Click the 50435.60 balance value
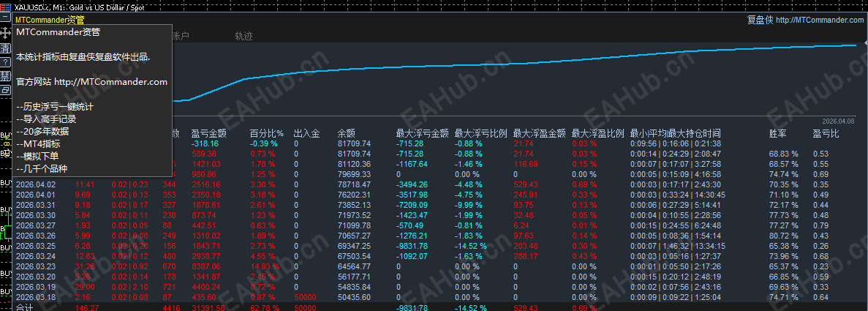This screenshot has width=868, height=311. point(354,297)
